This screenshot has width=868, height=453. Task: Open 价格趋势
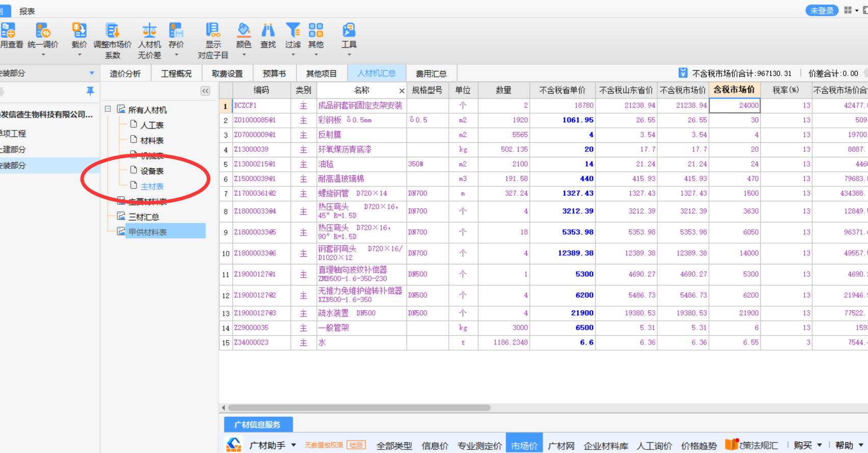click(x=699, y=445)
